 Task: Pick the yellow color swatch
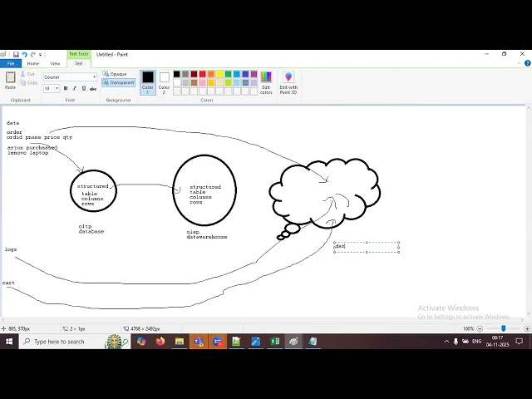[x=219, y=74]
